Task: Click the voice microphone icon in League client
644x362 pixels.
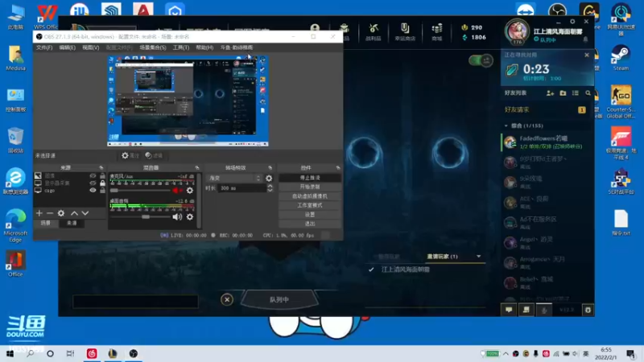Action: [544, 311]
